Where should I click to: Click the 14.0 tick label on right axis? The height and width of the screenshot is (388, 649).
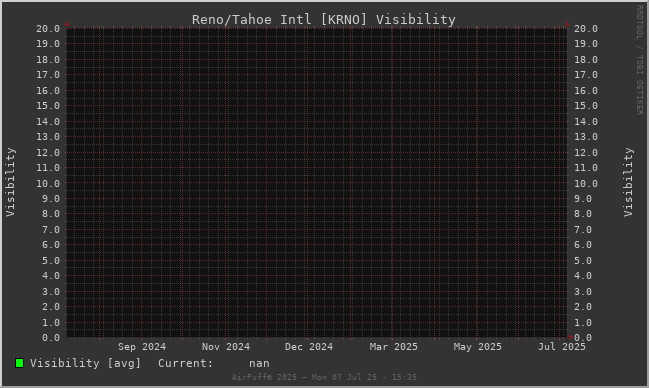[x=586, y=121]
